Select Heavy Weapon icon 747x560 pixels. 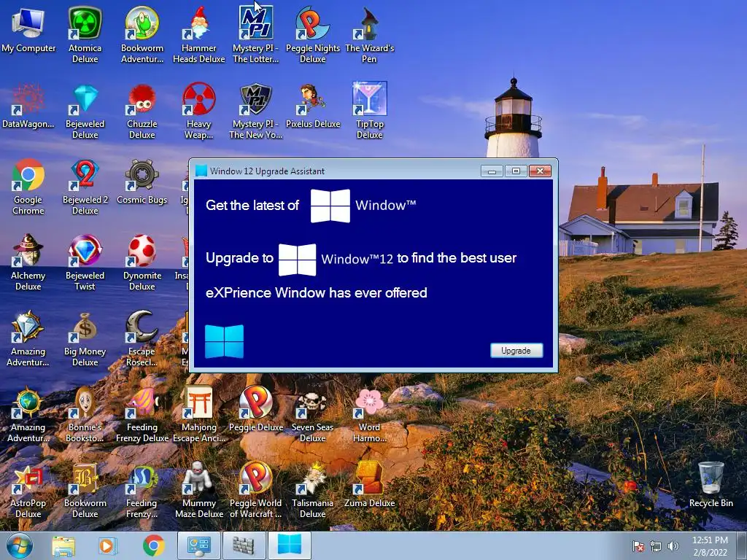198,111
